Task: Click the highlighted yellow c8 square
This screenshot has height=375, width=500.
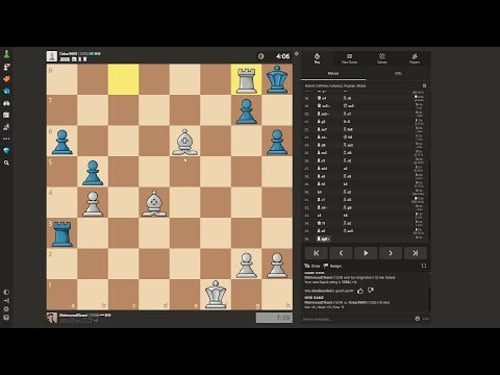Action: (123, 80)
